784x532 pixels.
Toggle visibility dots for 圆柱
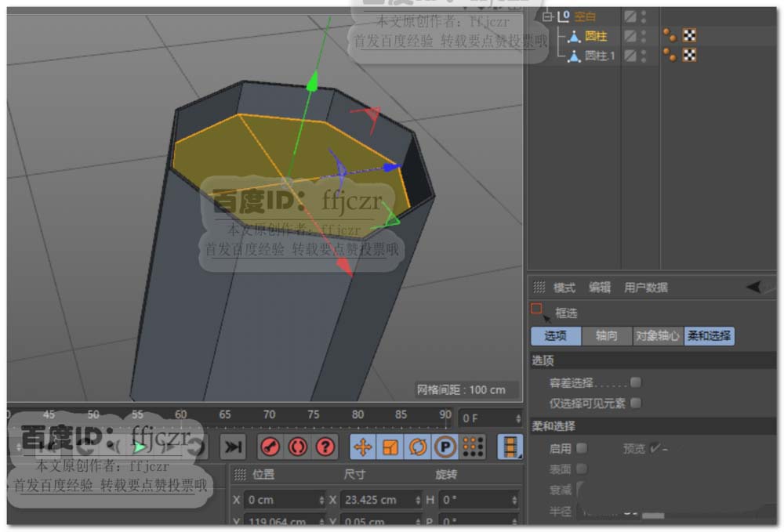tap(644, 36)
